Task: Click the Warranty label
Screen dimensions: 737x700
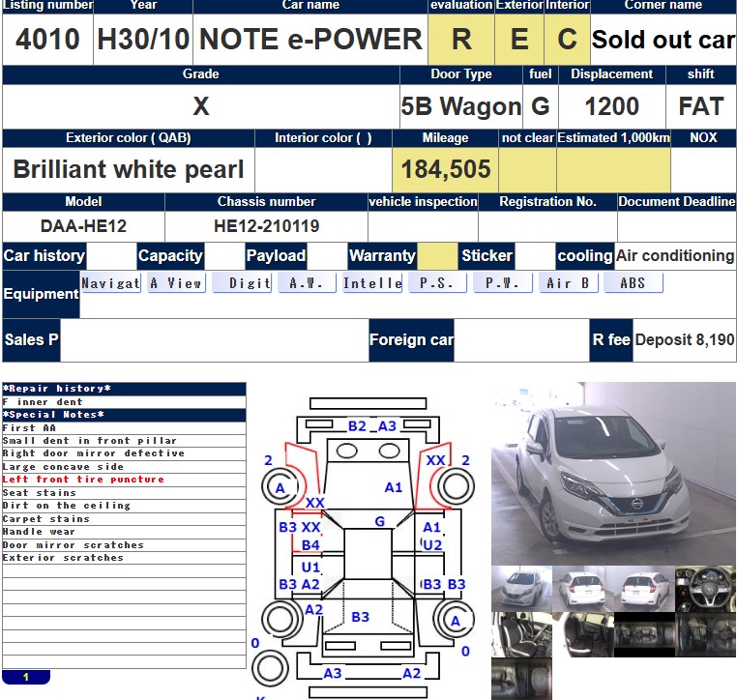Action: (382, 256)
